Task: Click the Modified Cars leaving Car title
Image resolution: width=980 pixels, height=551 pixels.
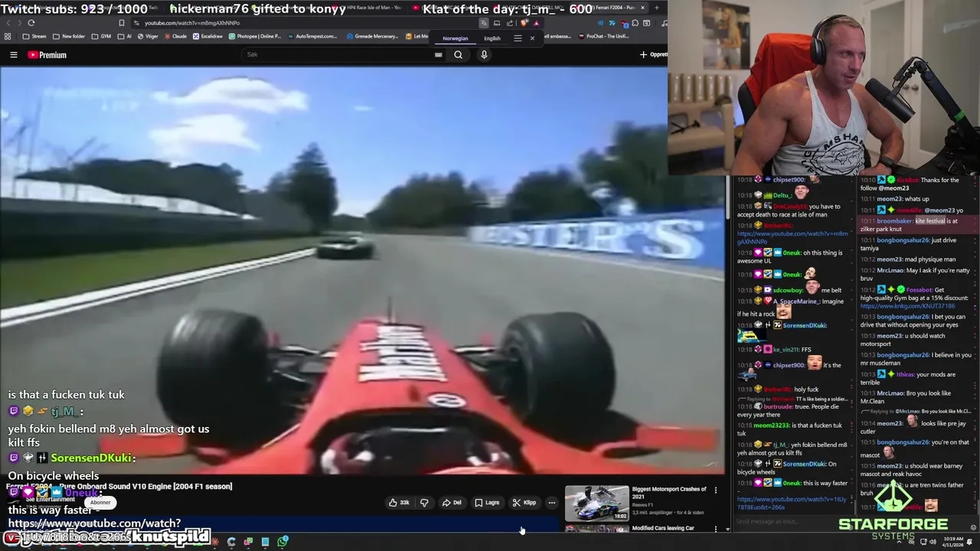Action: tap(663, 528)
